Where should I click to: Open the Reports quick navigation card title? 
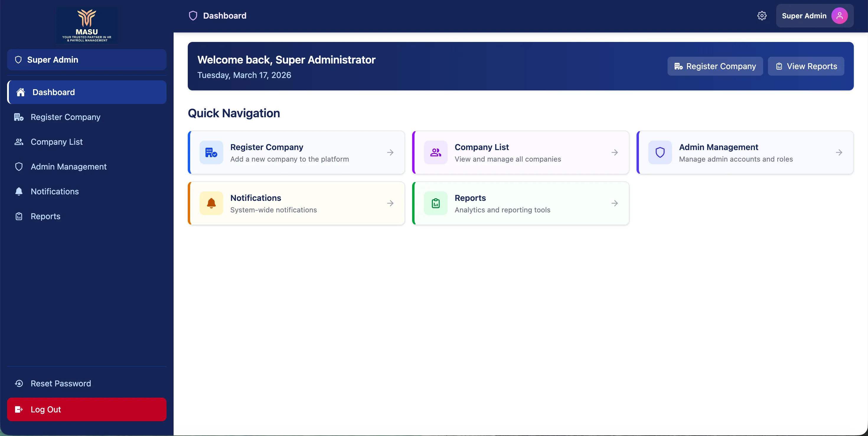pos(470,198)
